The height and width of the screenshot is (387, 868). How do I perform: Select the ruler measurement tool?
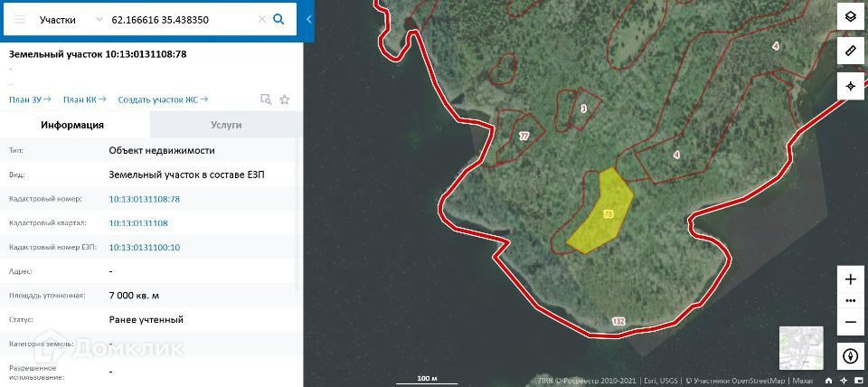click(851, 51)
